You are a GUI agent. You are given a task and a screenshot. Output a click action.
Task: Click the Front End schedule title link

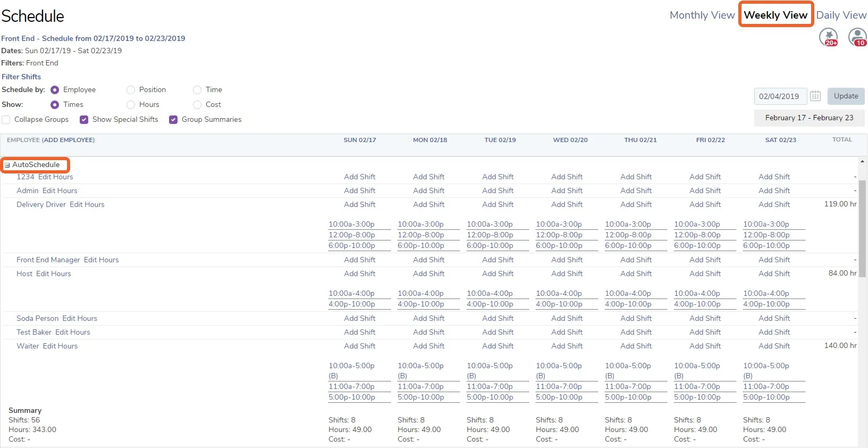pyautogui.click(x=93, y=38)
